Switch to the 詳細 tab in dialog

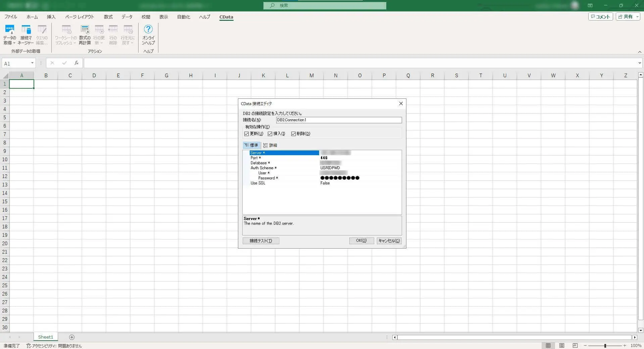[270, 145]
